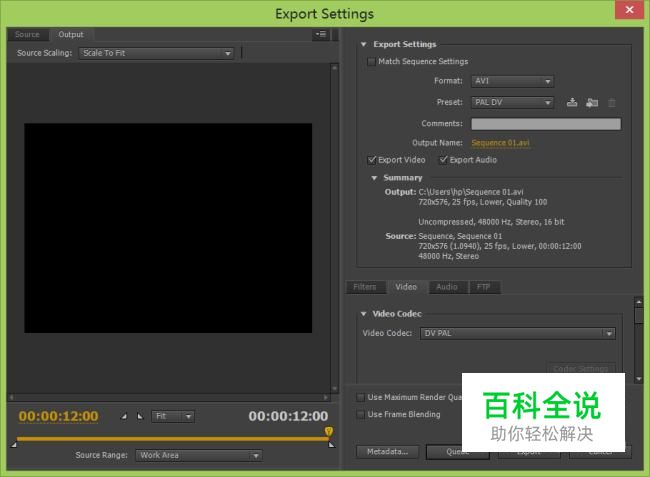This screenshot has height=477, width=650.
Task: Click the settings panel scrollbar down arrow
Action: pyautogui.click(x=639, y=379)
